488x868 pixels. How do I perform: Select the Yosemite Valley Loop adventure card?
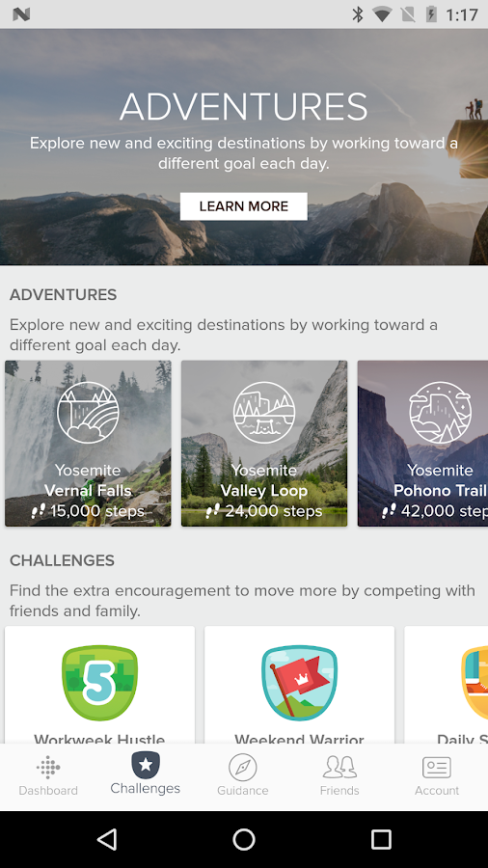click(264, 444)
